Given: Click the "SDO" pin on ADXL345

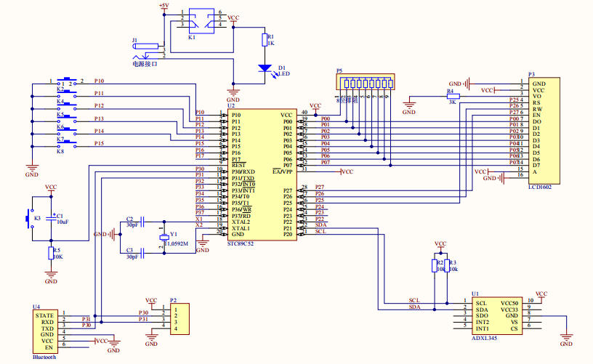Looking at the screenshot, I should click(482, 315).
